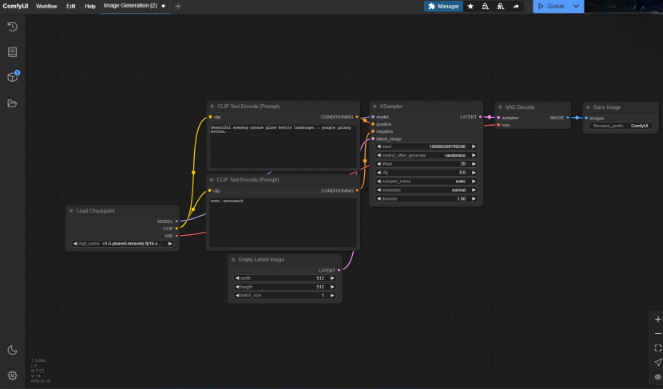Click Load Checkpoint MODEL output slot
Image resolution: width=663 pixels, height=389 pixels.
click(x=177, y=221)
